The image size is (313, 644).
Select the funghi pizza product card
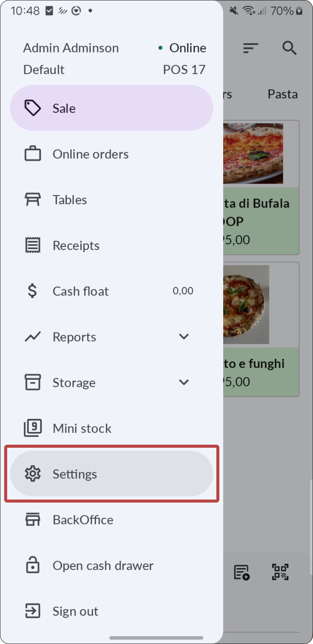click(261, 329)
